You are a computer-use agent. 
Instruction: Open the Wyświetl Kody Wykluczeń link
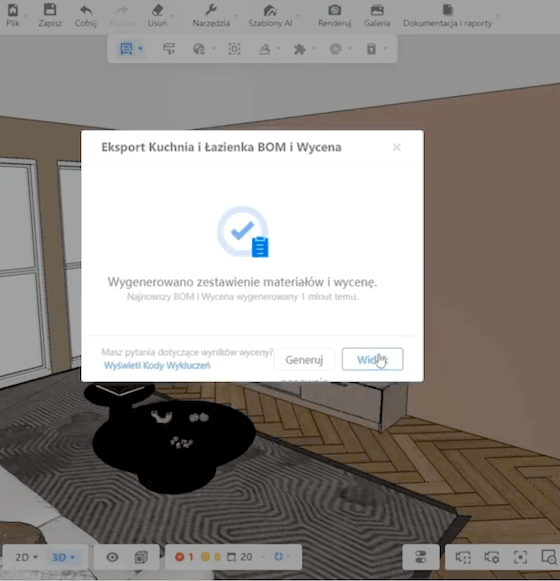(157, 365)
